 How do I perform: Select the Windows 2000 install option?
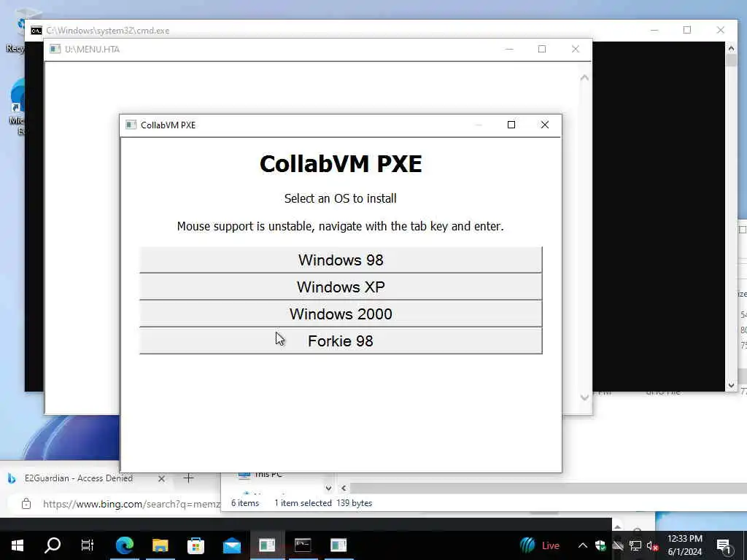[341, 314]
